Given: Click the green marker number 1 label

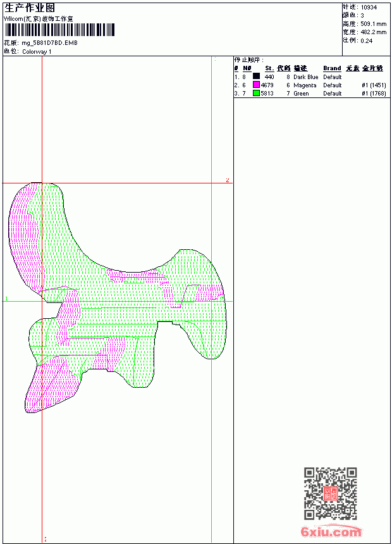Looking at the screenshot, I should [6, 299].
